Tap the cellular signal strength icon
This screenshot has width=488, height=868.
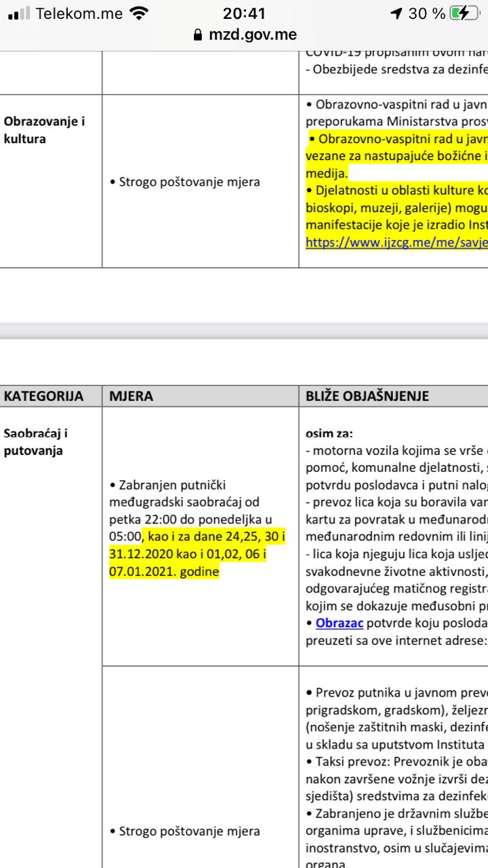pyautogui.click(x=19, y=13)
